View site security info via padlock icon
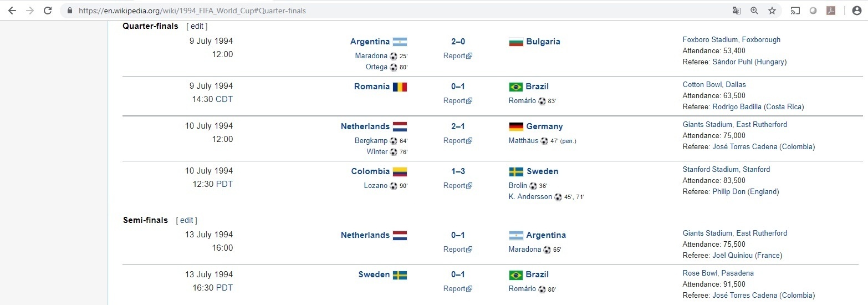868x305 pixels. pos(69,11)
